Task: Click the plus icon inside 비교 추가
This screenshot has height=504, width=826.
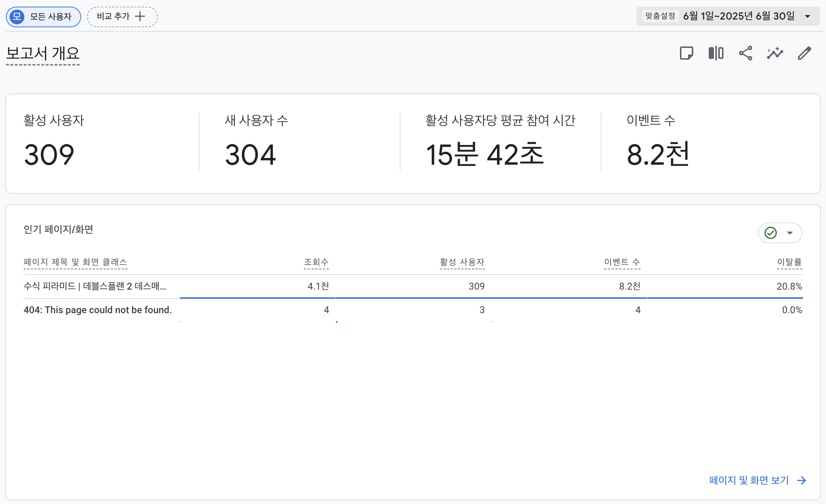Action: point(140,17)
